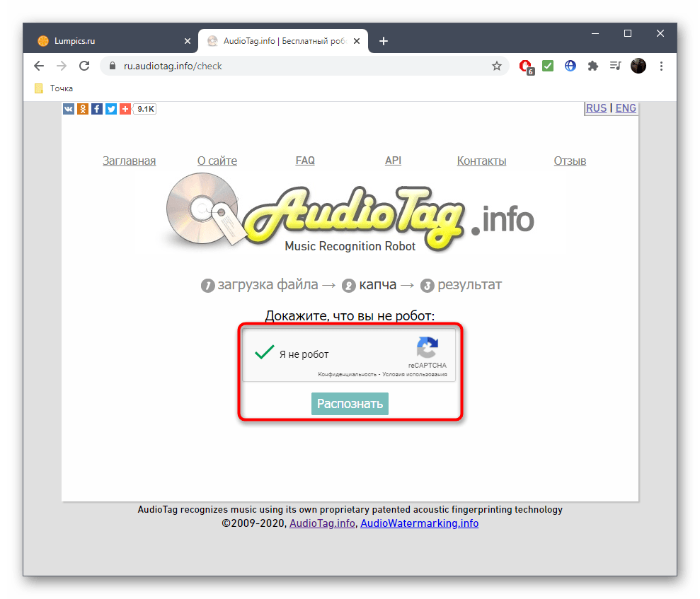700x599 pixels.
Task: Click the Распознать button
Action: [350, 404]
